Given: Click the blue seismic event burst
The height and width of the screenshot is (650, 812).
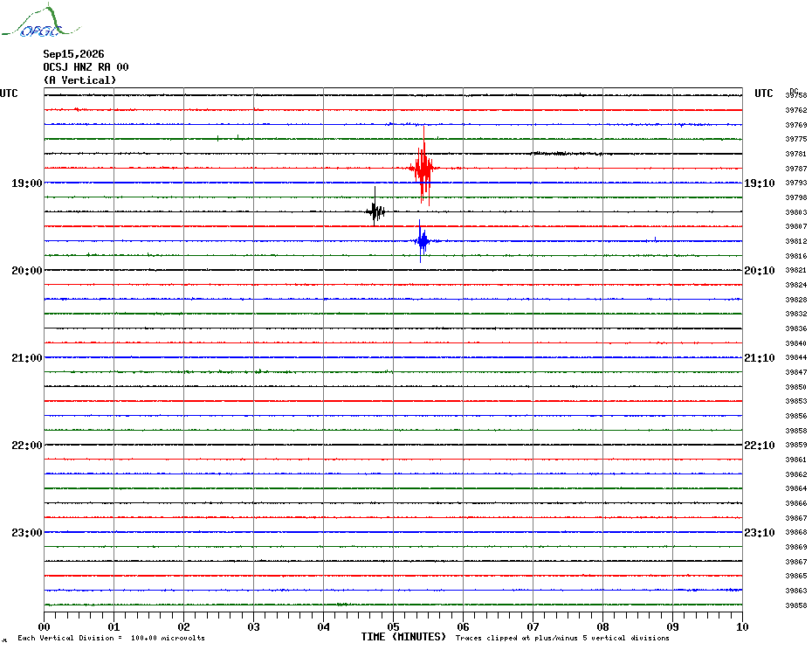Looking at the screenshot, I should (x=423, y=241).
